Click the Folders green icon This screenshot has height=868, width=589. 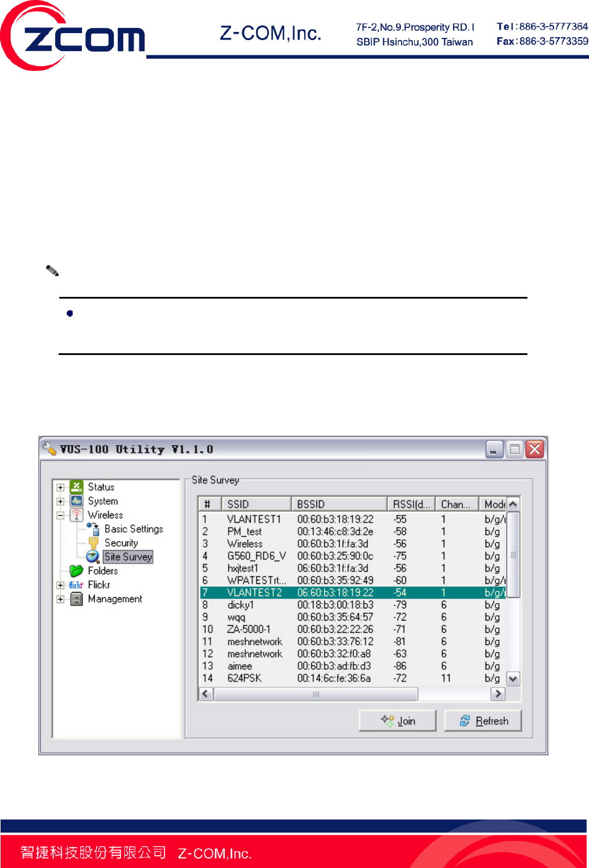[x=77, y=571]
